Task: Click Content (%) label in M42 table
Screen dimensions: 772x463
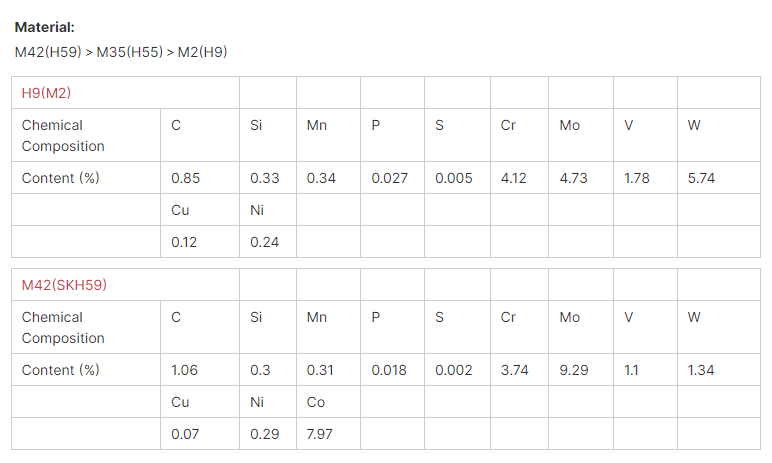Action: 61,370
